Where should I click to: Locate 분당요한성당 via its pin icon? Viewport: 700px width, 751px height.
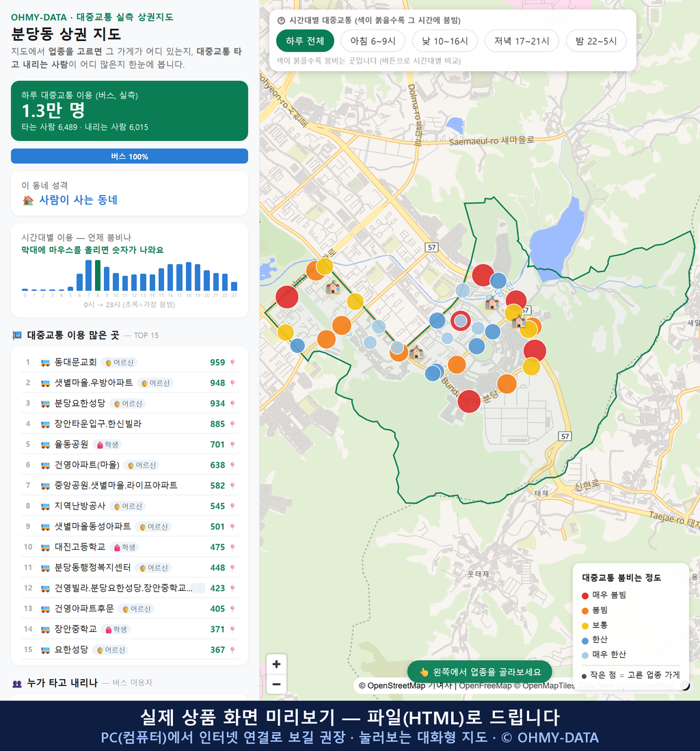tap(232, 404)
